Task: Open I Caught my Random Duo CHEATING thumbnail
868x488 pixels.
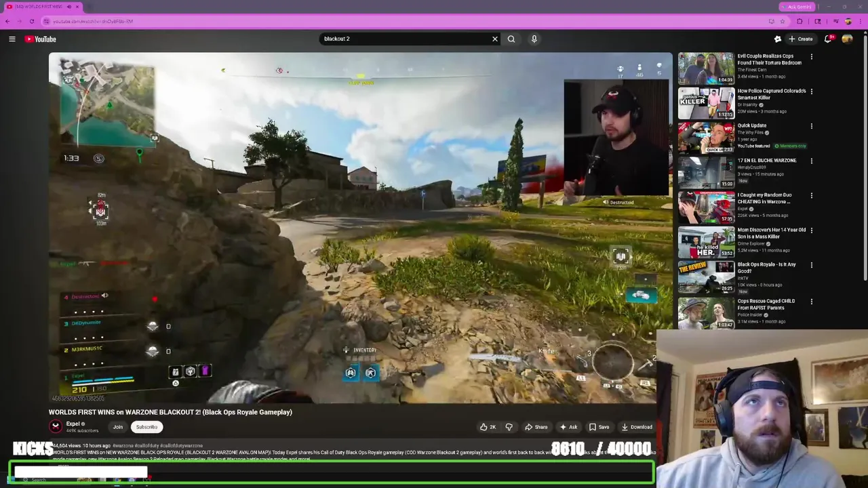Action: (x=706, y=207)
